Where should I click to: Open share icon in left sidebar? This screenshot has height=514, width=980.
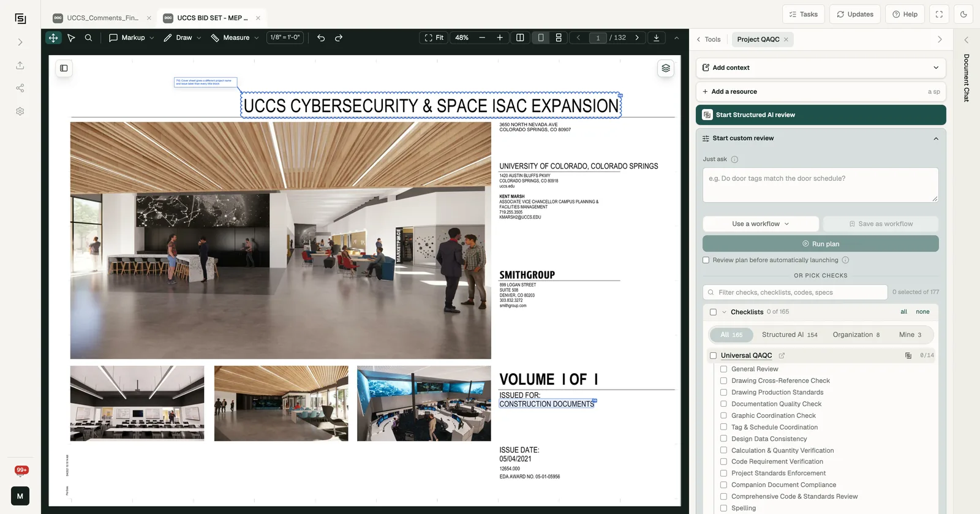tap(20, 88)
